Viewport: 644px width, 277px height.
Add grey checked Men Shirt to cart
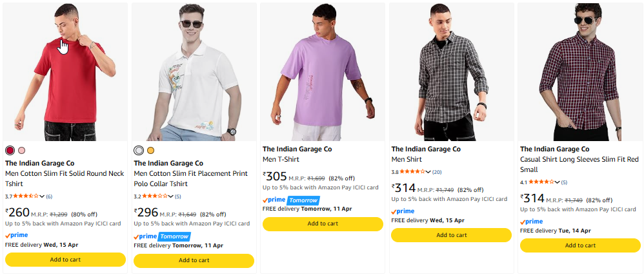pos(451,235)
